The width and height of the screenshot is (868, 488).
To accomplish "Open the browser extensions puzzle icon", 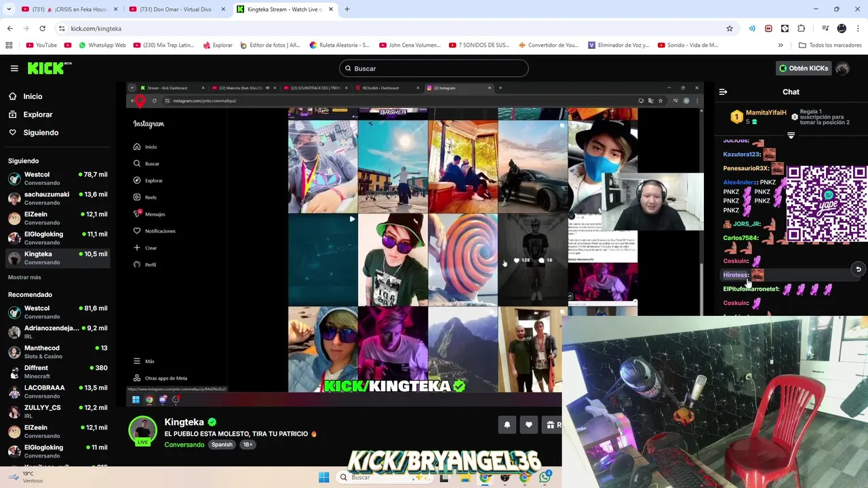I will click(801, 28).
